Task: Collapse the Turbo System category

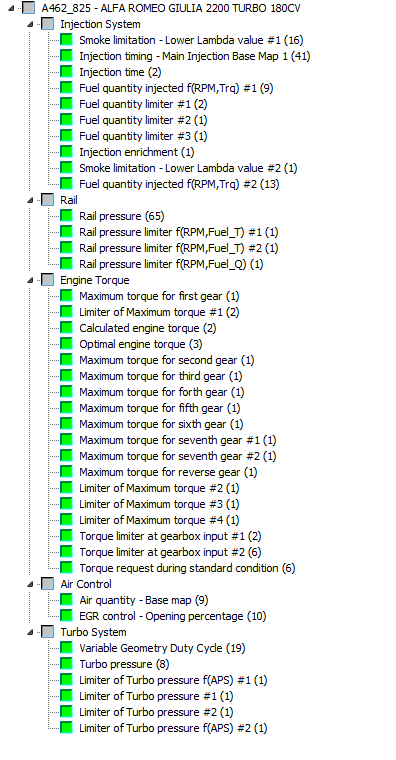Action: (x=31, y=632)
